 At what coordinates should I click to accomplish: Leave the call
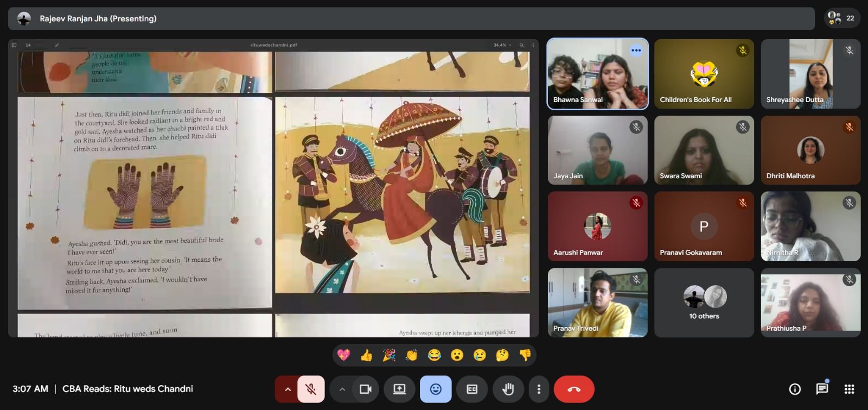[574, 389]
